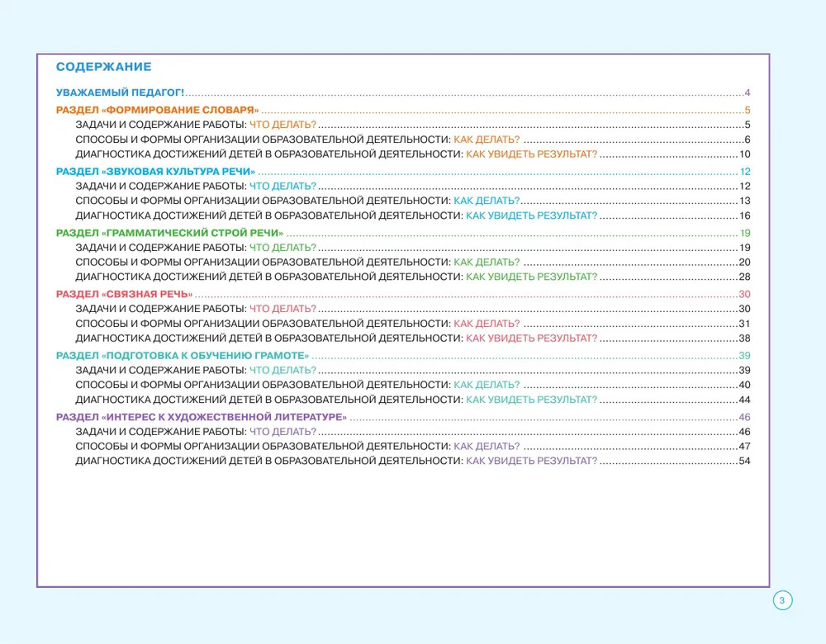Click page number 4 beside «УВАЖАЕМЫЙ ПЕДАГОГ!»
The height and width of the screenshot is (644, 826).
coord(747,92)
